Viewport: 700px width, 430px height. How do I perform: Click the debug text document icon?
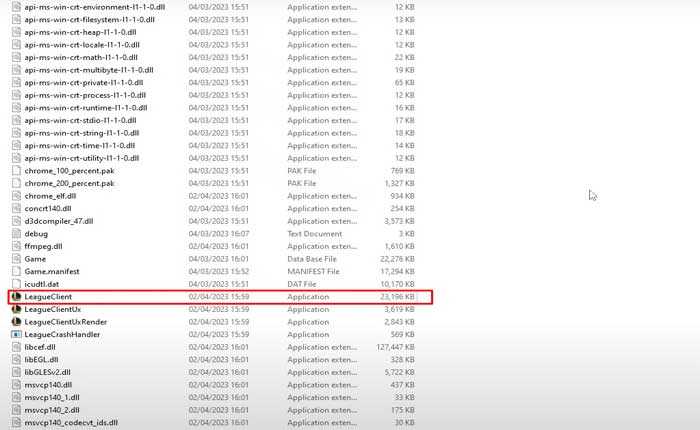pos(16,233)
